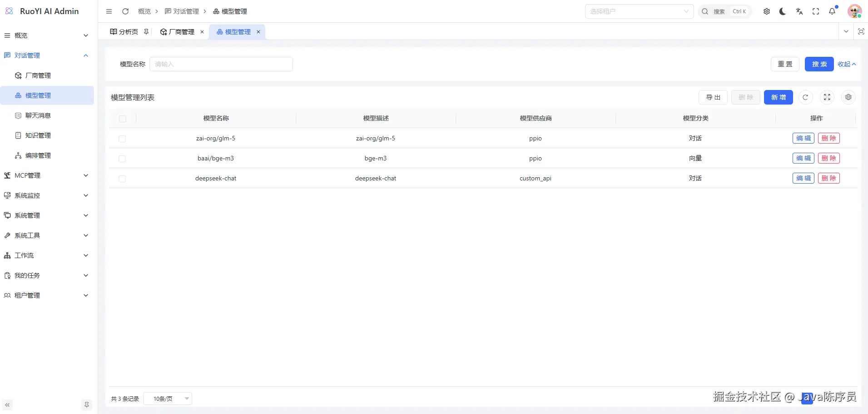The height and width of the screenshot is (414, 868).
Task: Click the 模型供应商 column header
Action: pyautogui.click(x=536, y=118)
